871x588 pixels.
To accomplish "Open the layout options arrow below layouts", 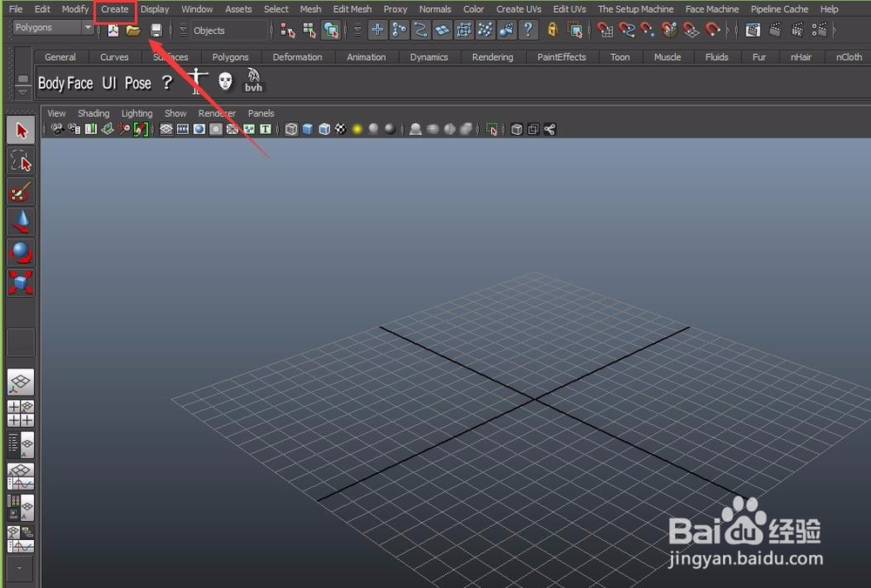I will point(20,569).
